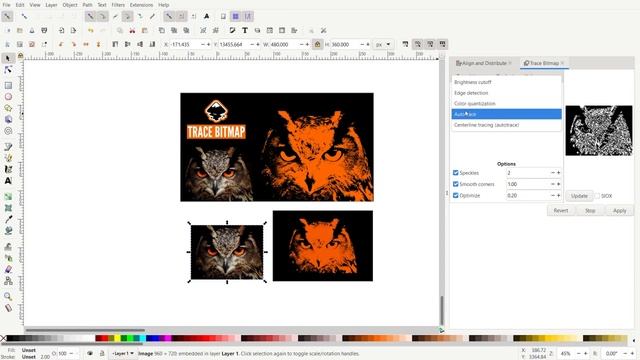640x360 pixels.
Task: Increase the H height value
Action: click(x=368, y=44)
